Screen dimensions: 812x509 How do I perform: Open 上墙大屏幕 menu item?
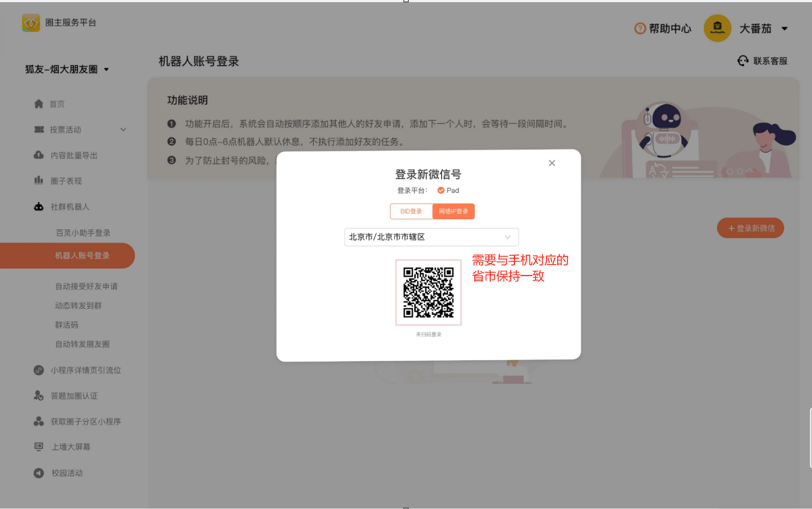click(71, 447)
